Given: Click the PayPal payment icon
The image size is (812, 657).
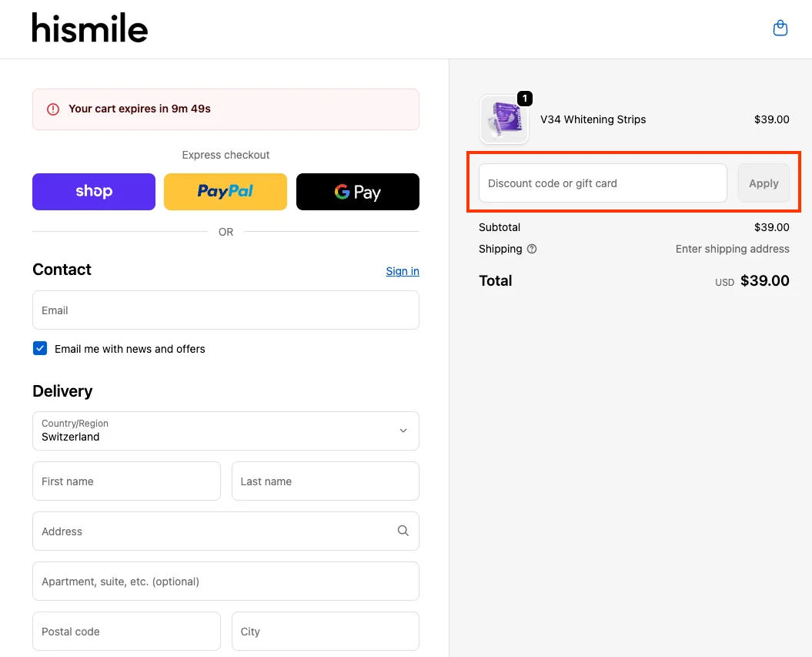Looking at the screenshot, I should (225, 192).
